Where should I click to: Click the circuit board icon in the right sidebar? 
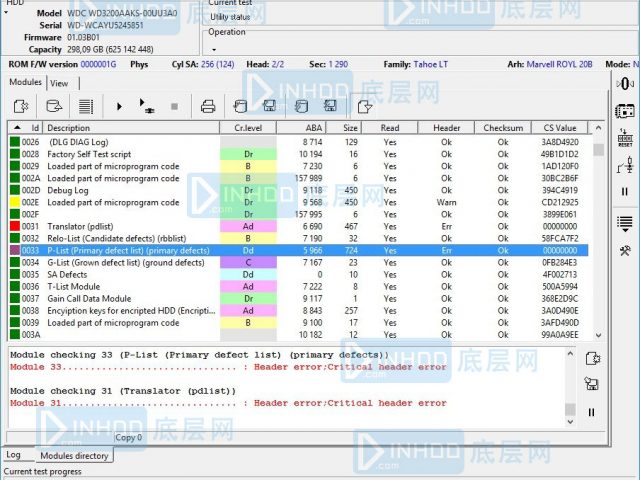[x=625, y=111]
